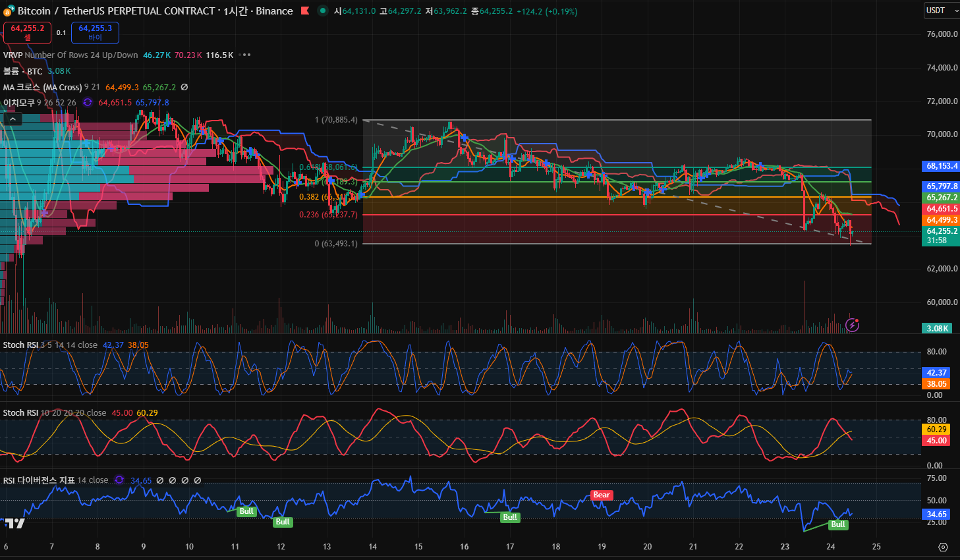This screenshot has width=960, height=560.
Task: Click the purple refresh icon on RSI legend
Action: point(119,480)
